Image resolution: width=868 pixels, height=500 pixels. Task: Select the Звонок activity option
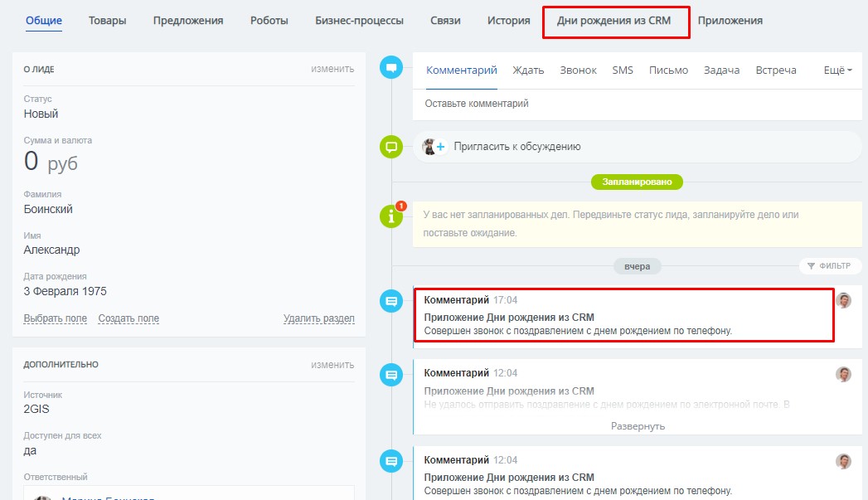578,70
